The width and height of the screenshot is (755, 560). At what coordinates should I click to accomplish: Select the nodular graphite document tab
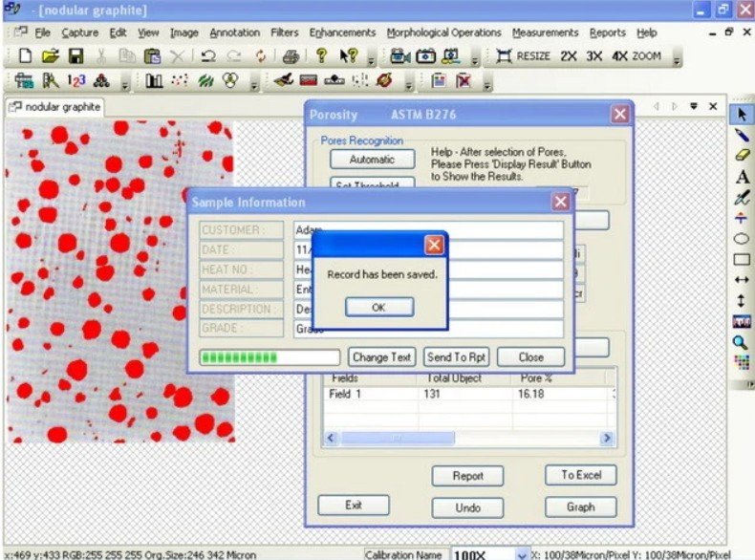[55, 107]
